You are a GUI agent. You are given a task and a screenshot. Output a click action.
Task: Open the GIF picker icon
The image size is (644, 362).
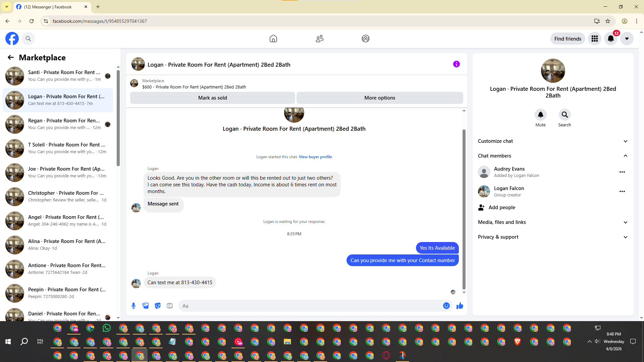170,306
